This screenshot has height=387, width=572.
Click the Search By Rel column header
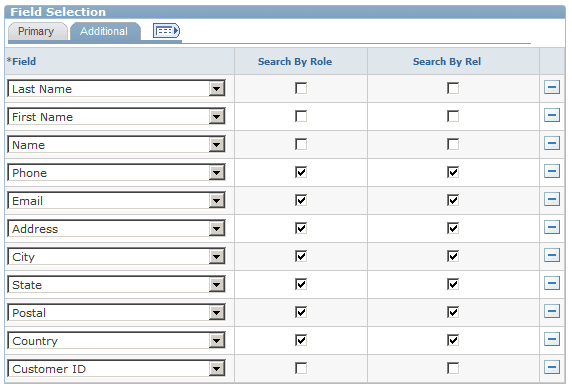pos(447,62)
